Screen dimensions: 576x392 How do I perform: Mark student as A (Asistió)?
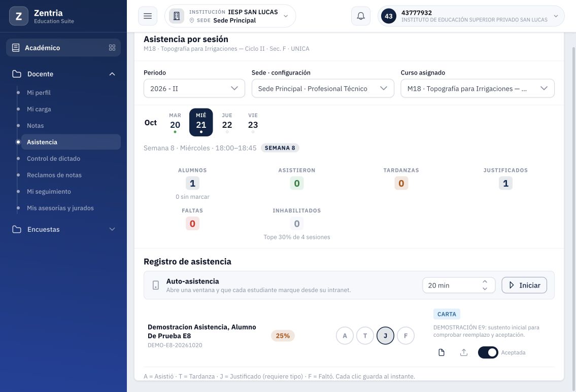[345, 336]
